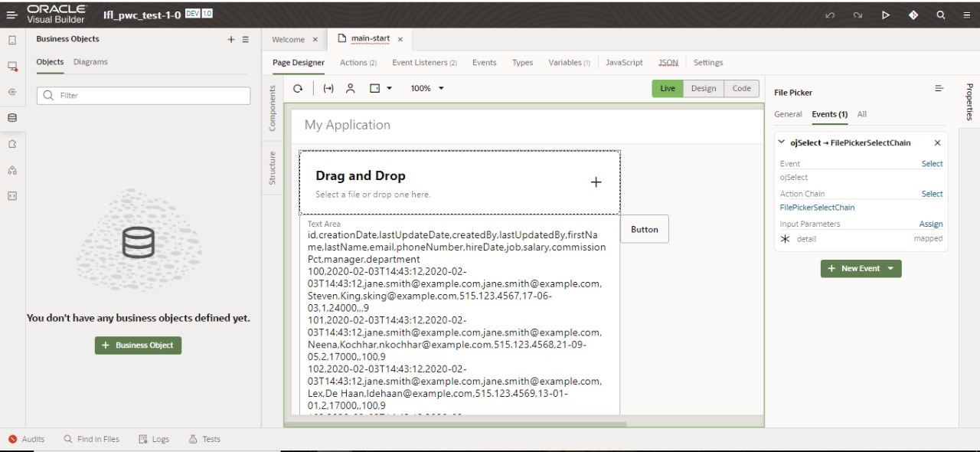Click the Assign link for Input Parameters

click(931, 224)
